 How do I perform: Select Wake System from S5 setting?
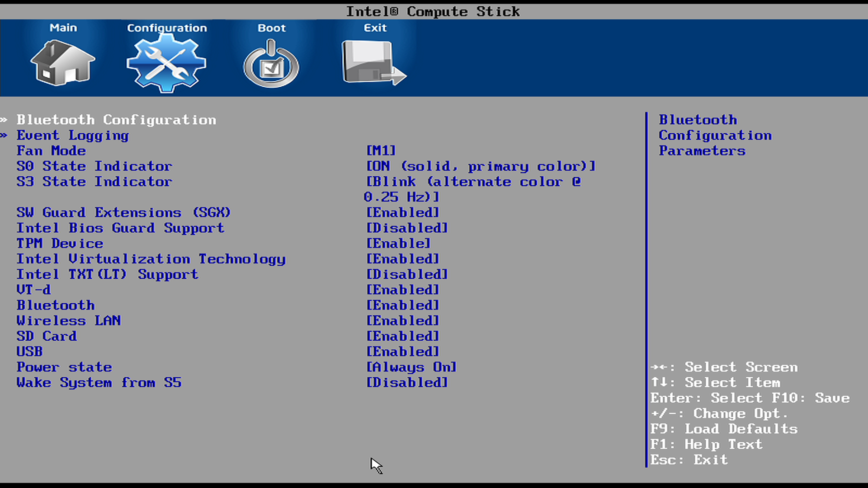coord(99,383)
